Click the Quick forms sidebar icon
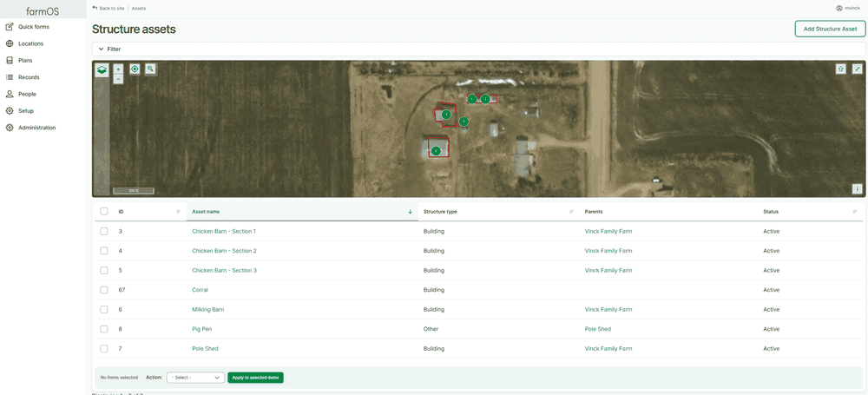The height and width of the screenshot is (395, 868). (10, 27)
